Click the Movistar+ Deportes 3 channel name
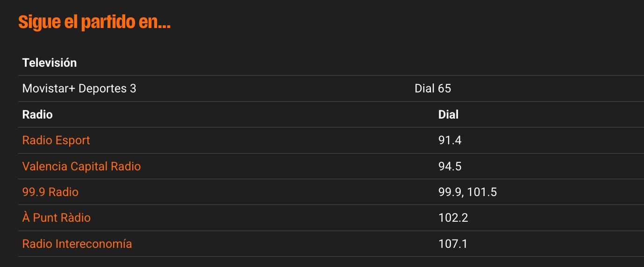The width and height of the screenshot is (644, 267). tap(79, 89)
